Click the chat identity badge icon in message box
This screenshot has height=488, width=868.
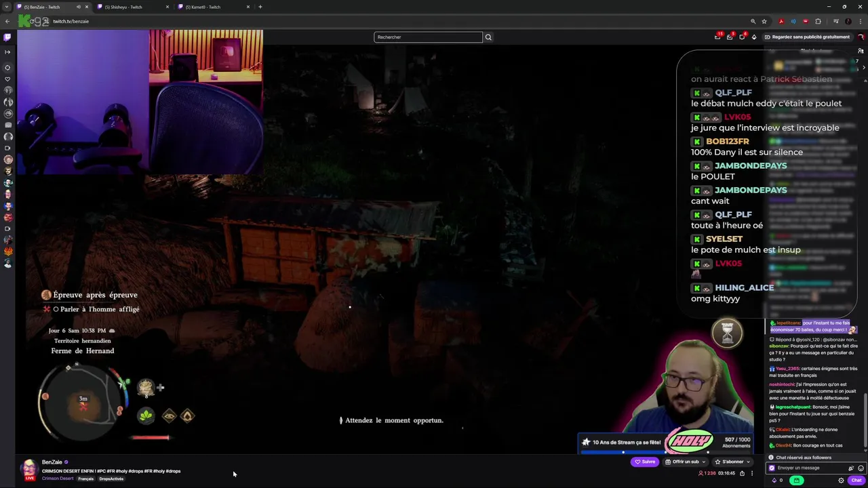pos(772,468)
